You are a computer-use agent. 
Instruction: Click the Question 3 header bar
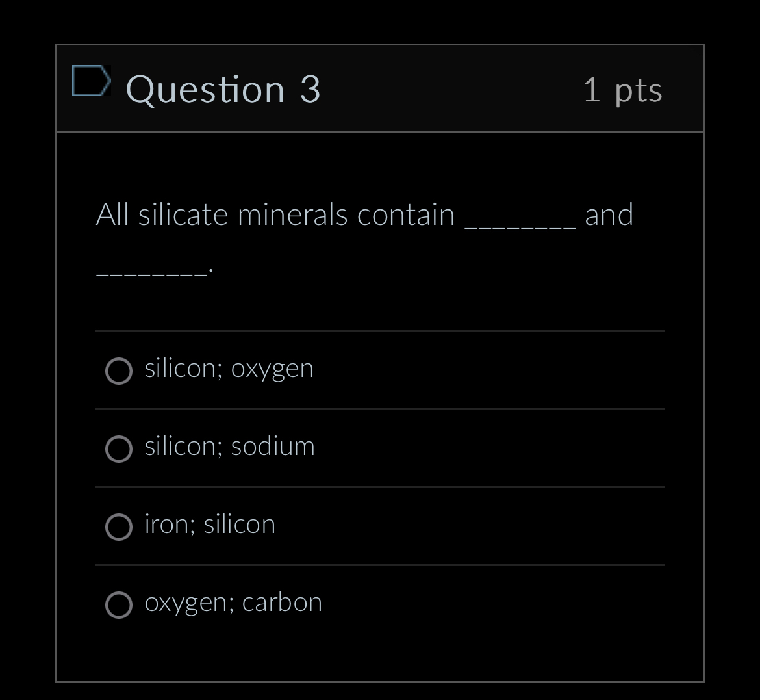(380, 88)
